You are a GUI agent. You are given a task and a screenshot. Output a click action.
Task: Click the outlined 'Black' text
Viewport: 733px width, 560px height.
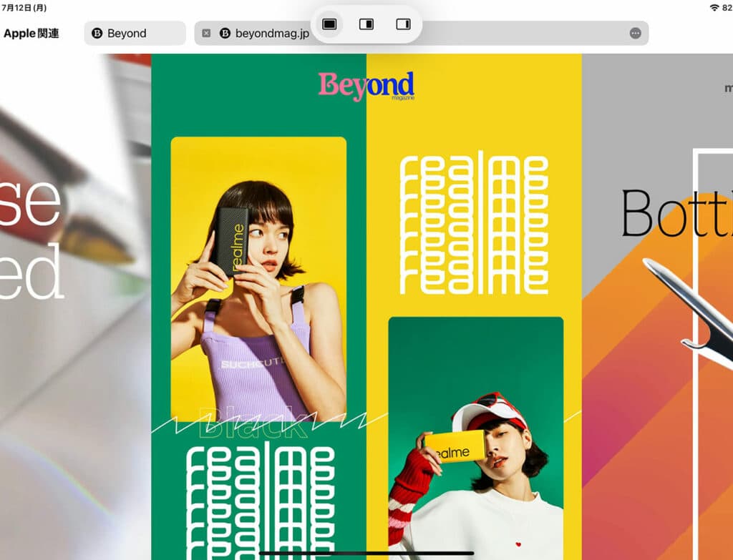coord(253,423)
